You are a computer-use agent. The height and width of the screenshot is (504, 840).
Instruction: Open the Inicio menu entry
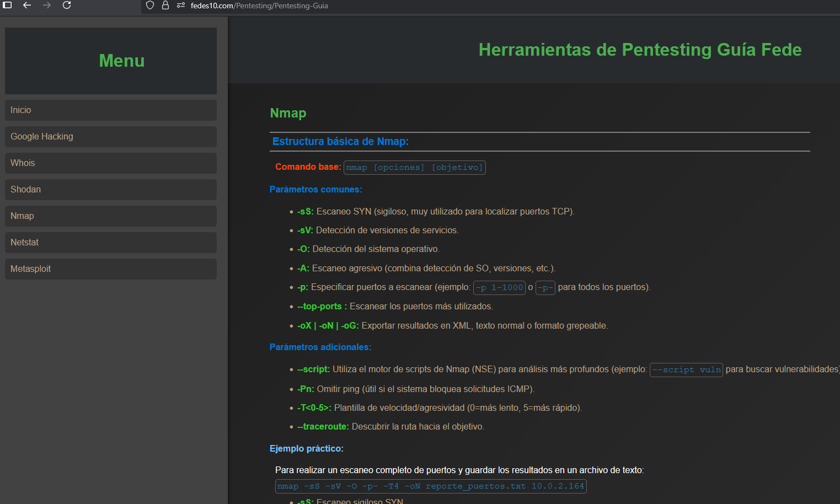(x=110, y=110)
